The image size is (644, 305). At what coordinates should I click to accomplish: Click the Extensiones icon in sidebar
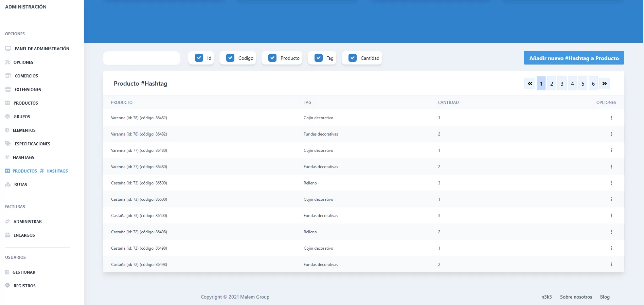click(x=8, y=89)
